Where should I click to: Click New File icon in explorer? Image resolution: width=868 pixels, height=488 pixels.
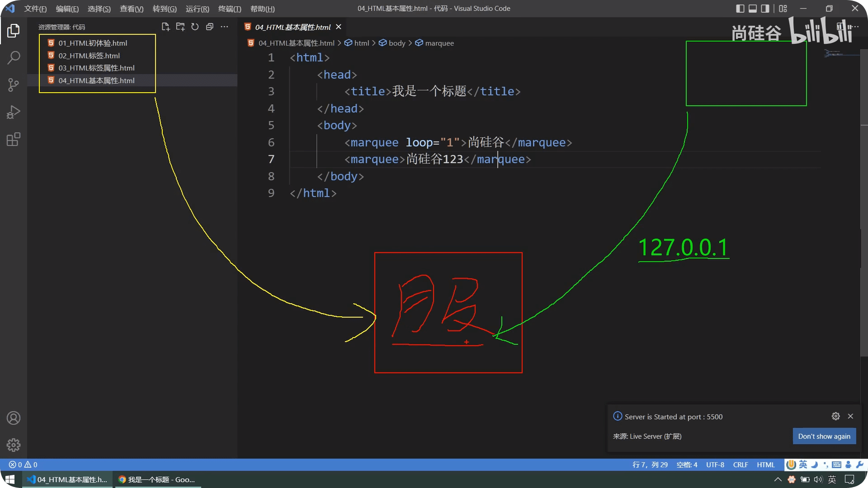tap(165, 27)
